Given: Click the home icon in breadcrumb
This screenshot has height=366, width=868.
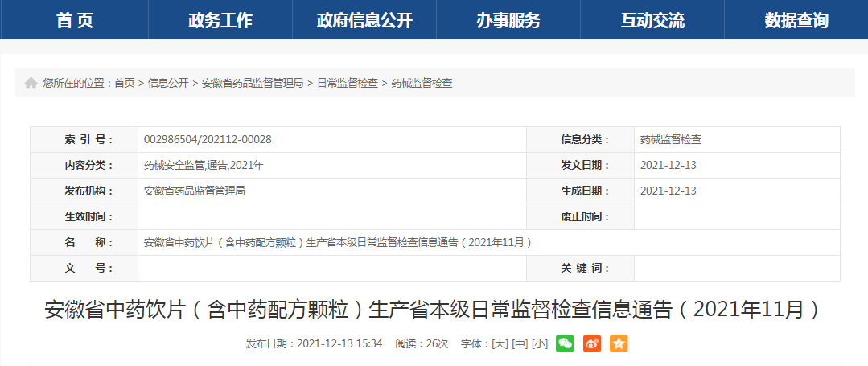Looking at the screenshot, I should pyautogui.click(x=31, y=84).
